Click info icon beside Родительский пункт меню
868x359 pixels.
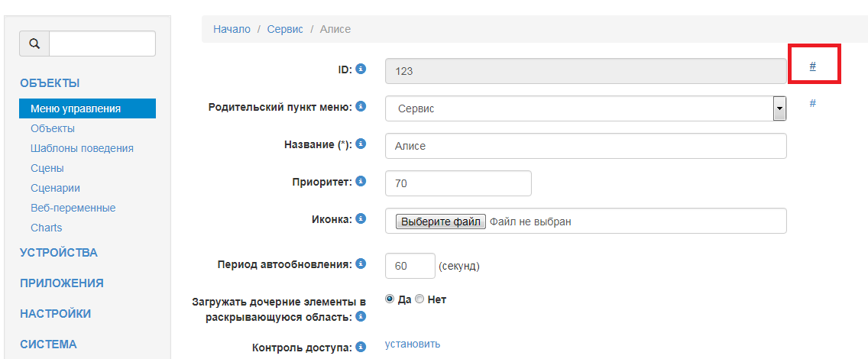point(361,106)
